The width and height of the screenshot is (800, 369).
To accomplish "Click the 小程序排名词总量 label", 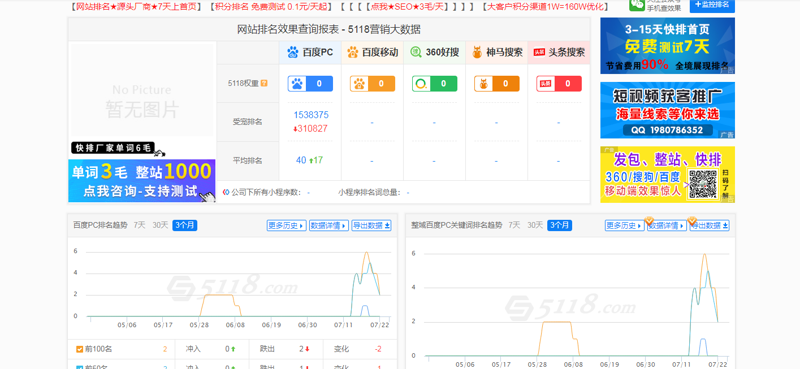I will point(369,193).
